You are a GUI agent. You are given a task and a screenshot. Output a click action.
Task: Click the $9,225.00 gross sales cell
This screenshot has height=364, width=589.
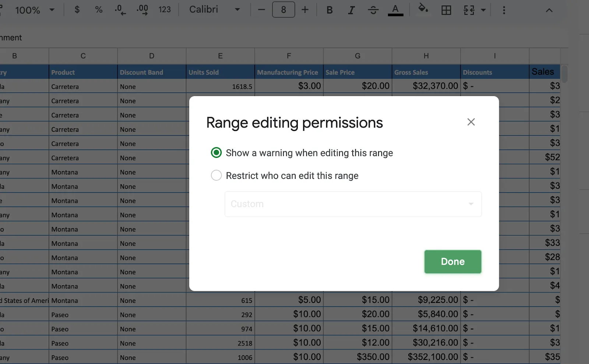click(x=426, y=300)
